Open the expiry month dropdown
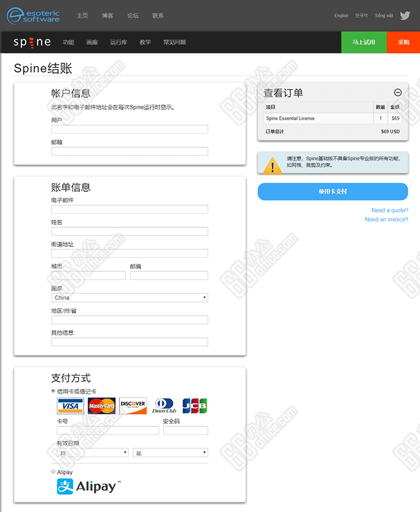Screen dimensions: 420x512 tap(93, 452)
